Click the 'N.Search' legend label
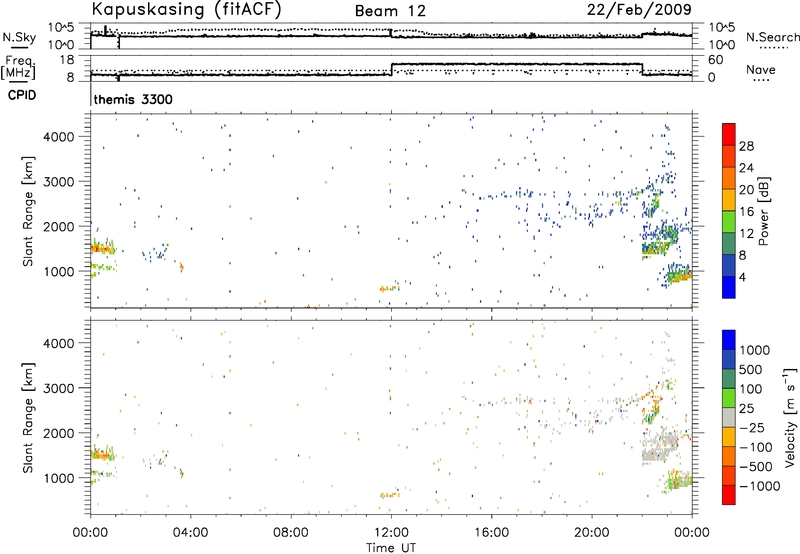This screenshot has width=800, height=554. tap(772, 37)
